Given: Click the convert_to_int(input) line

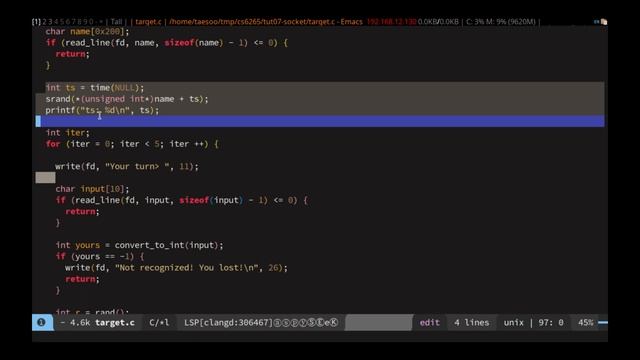Looking at the screenshot, I should 139,245.
